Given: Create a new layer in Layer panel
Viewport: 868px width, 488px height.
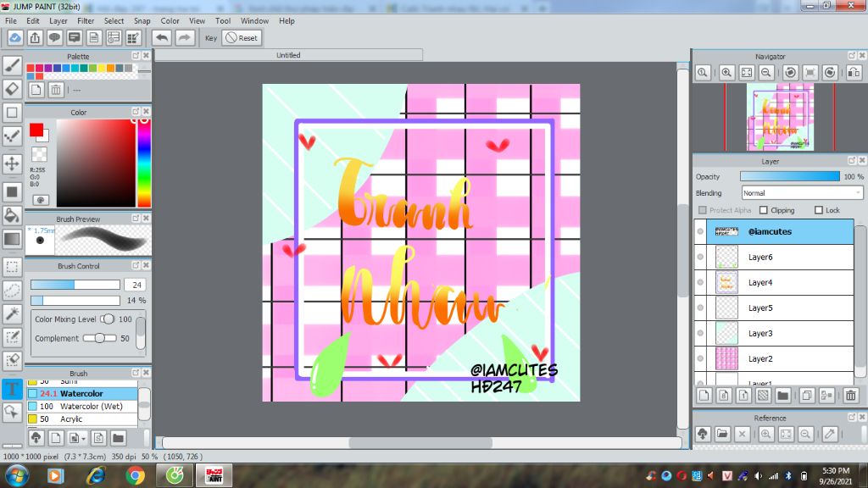Looking at the screenshot, I should pyautogui.click(x=704, y=395).
